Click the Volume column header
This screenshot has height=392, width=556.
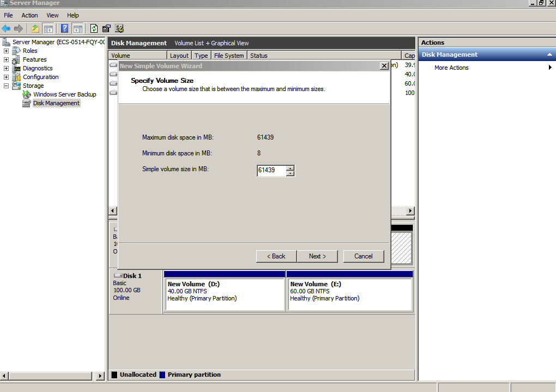tap(137, 56)
